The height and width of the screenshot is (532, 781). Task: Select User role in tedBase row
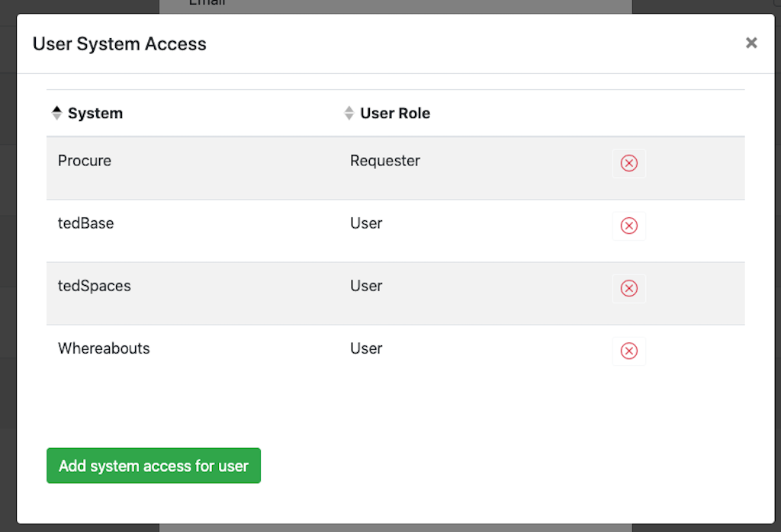[366, 223]
